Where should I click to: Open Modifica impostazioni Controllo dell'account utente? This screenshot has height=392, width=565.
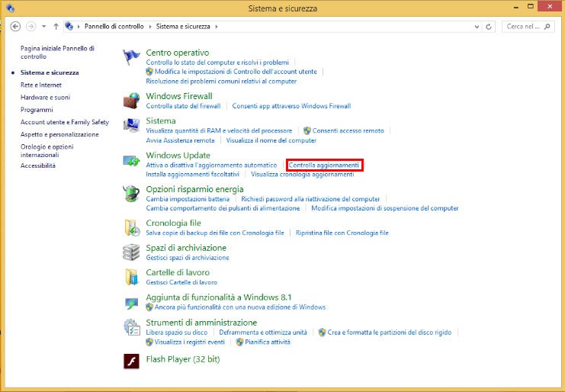[236, 72]
